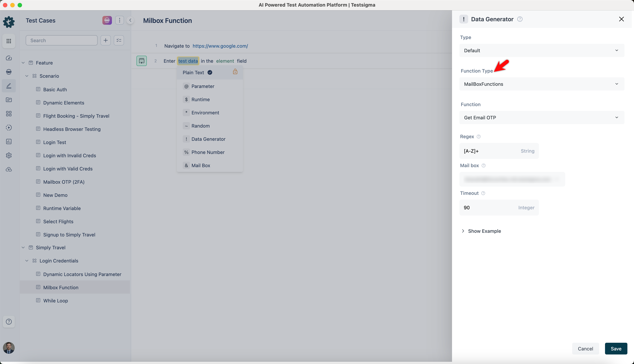Select Runtime from test data menu

click(x=200, y=100)
